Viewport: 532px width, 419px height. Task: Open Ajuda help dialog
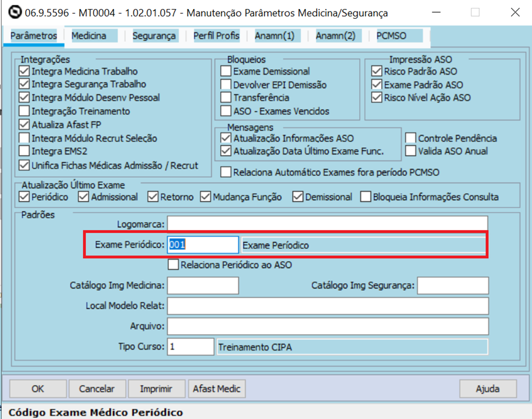pyautogui.click(x=488, y=388)
